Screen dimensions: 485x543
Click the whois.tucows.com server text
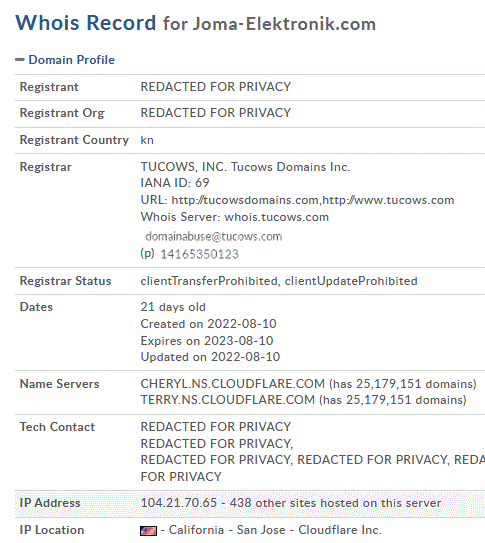pyautogui.click(x=277, y=217)
